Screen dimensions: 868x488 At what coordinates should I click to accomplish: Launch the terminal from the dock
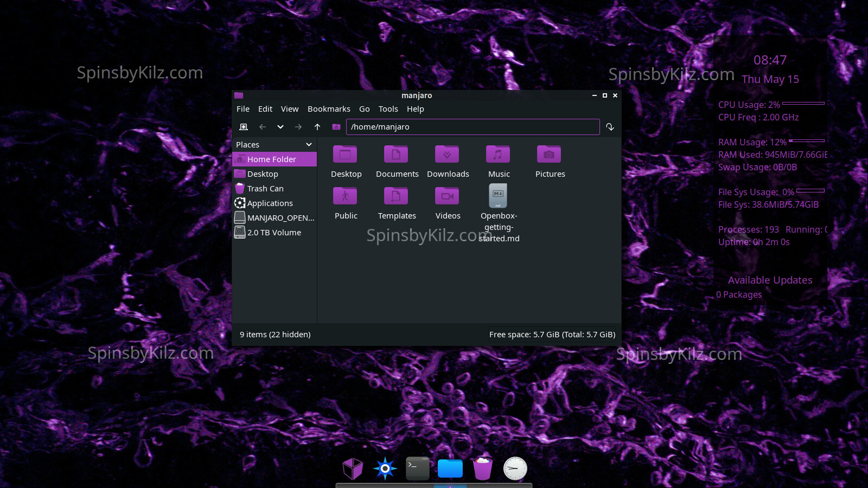point(418,468)
